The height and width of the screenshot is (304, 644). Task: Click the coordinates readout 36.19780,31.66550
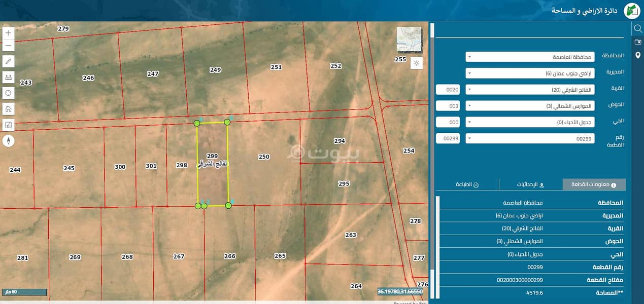coord(400,292)
